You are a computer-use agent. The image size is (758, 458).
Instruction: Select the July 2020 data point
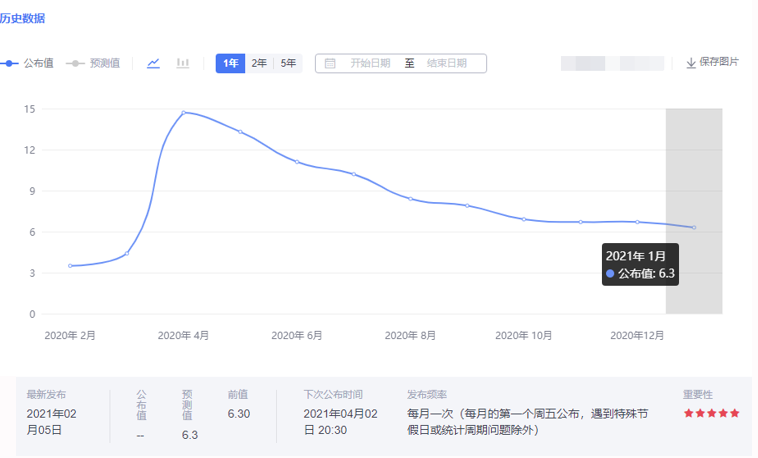click(354, 174)
